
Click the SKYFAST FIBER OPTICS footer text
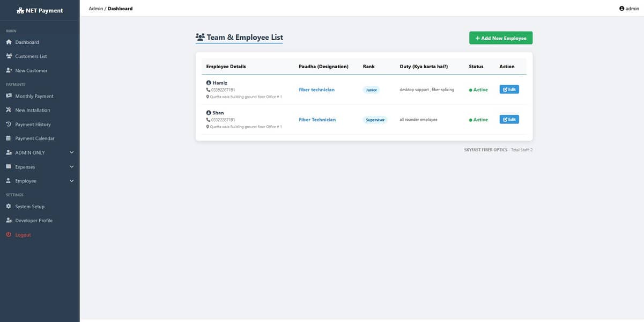pyautogui.click(x=485, y=150)
